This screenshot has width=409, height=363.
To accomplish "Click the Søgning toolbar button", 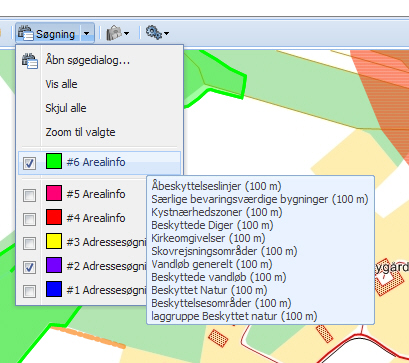I will (47, 33).
